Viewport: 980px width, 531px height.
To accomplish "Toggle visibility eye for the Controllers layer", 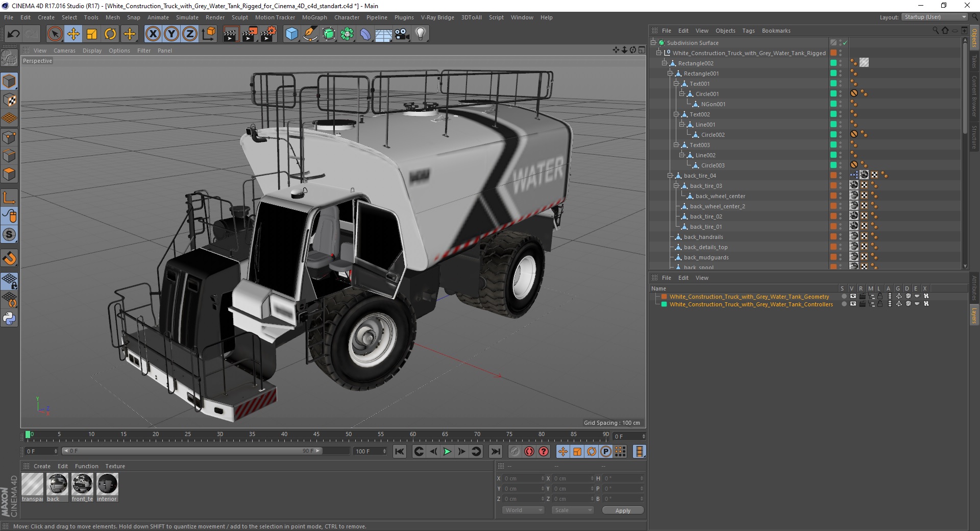I will click(853, 304).
